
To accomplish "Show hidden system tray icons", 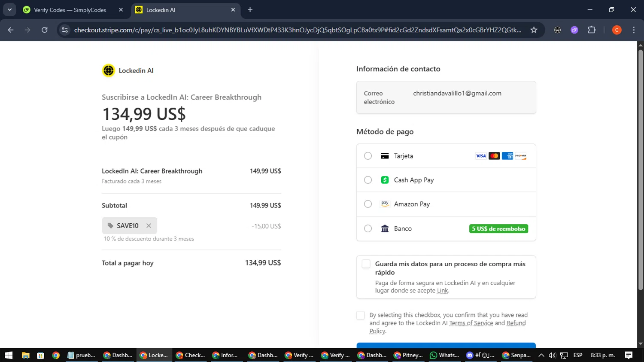I will (x=541, y=355).
